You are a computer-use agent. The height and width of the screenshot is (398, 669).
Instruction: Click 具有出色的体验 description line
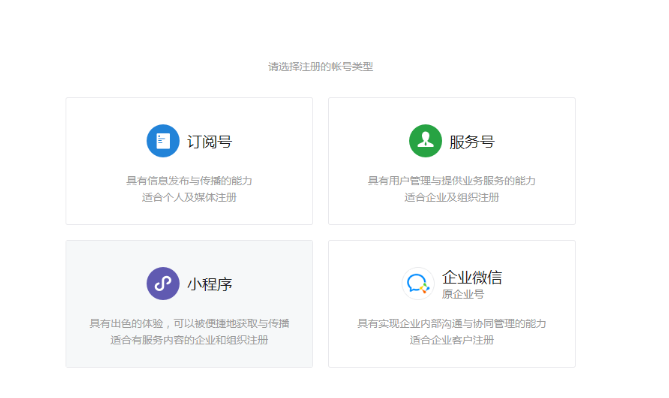189,324
